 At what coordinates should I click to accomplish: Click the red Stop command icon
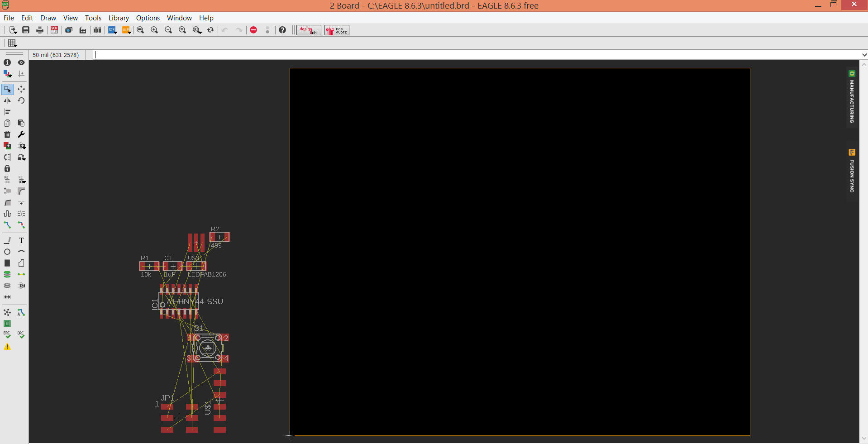coord(253,30)
